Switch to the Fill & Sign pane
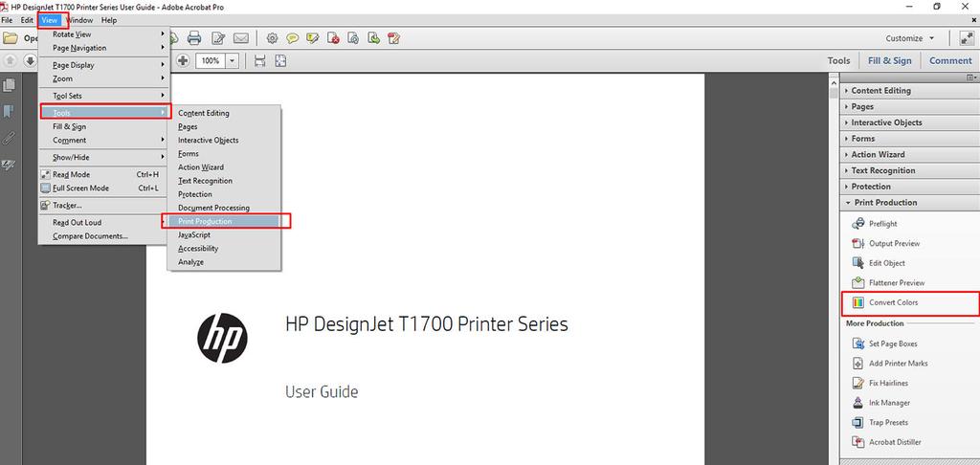Screen dimensions: 980x465 coord(889,60)
